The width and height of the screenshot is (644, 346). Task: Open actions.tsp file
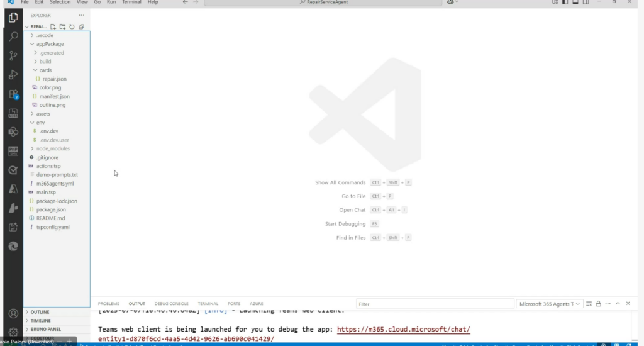(x=48, y=166)
